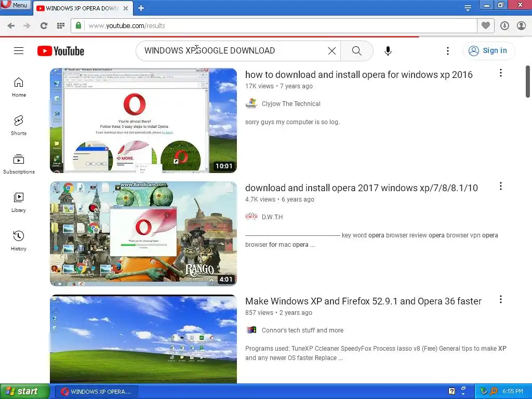Click the Sign in button

point(488,50)
